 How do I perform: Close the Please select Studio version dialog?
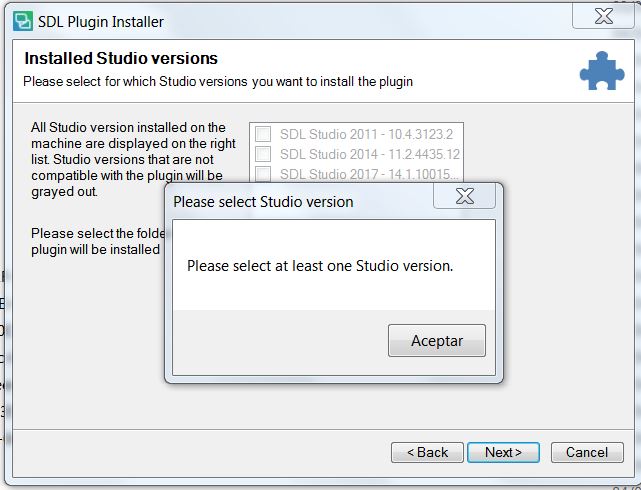pyautogui.click(x=464, y=196)
